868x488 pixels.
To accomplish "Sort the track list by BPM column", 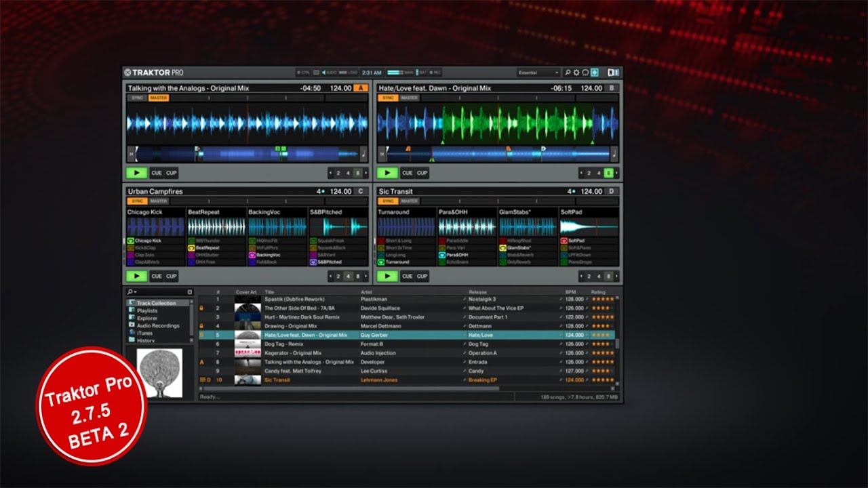I will click(570, 292).
